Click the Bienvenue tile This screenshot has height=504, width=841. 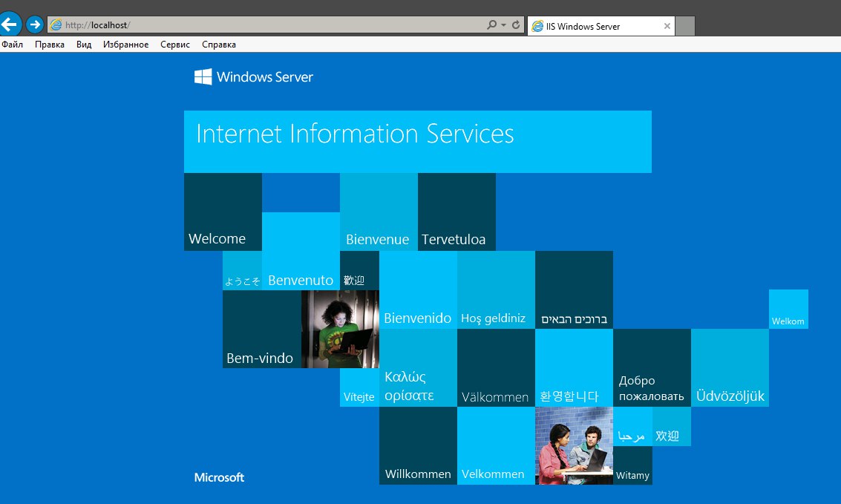tap(379, 212)
